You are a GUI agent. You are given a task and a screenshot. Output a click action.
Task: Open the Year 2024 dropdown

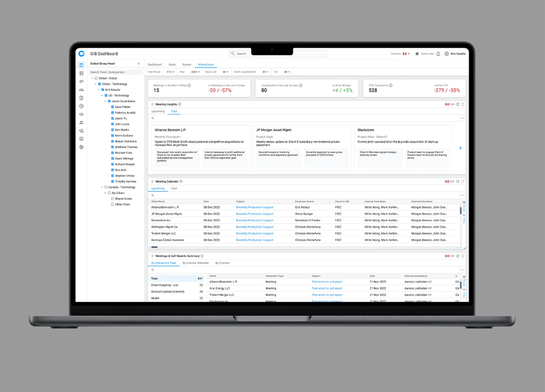click(195, 72)
